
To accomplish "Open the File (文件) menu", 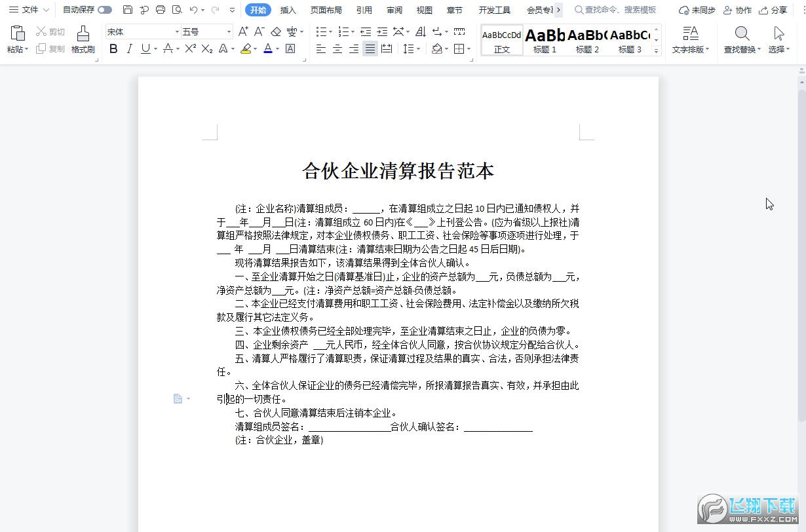I will 29,10.
